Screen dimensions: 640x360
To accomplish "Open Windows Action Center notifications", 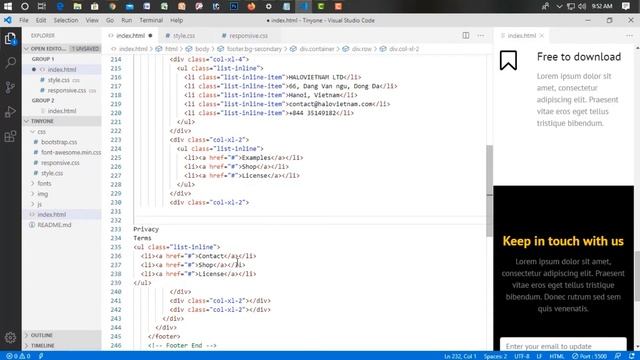I will click(x=626, y=6).
